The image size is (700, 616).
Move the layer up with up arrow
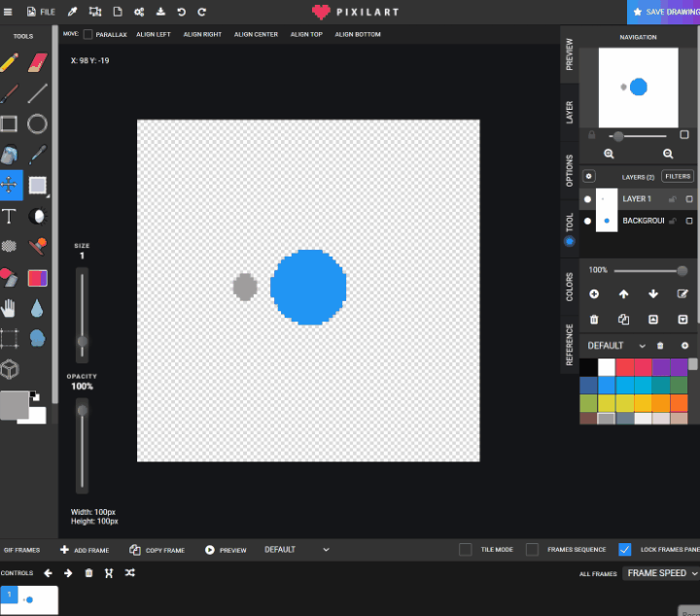(623, 294)
